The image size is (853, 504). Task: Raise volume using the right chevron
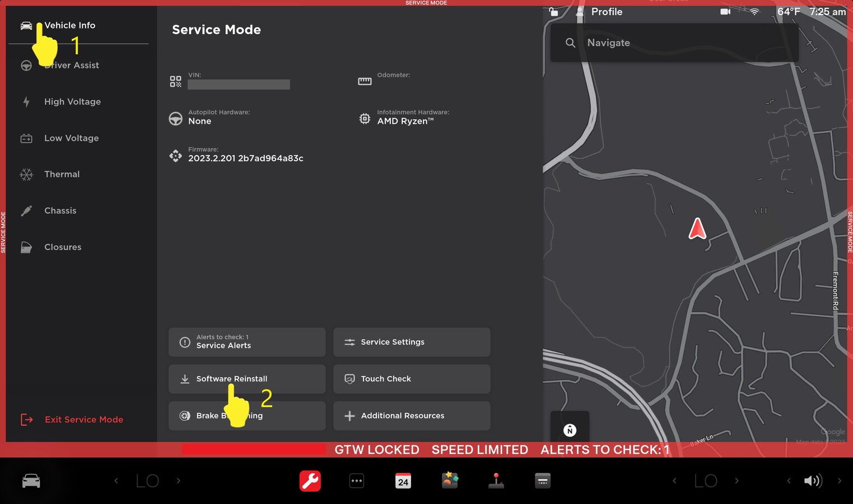(839, 481)
